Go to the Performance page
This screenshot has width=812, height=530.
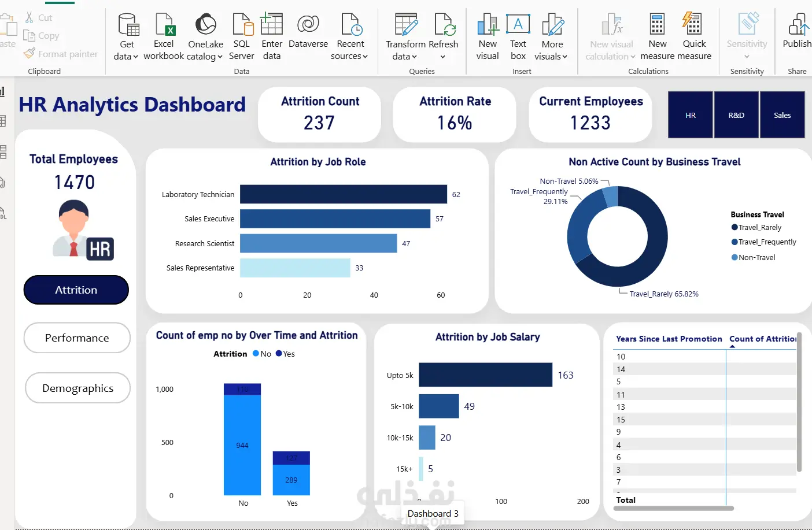77,338
